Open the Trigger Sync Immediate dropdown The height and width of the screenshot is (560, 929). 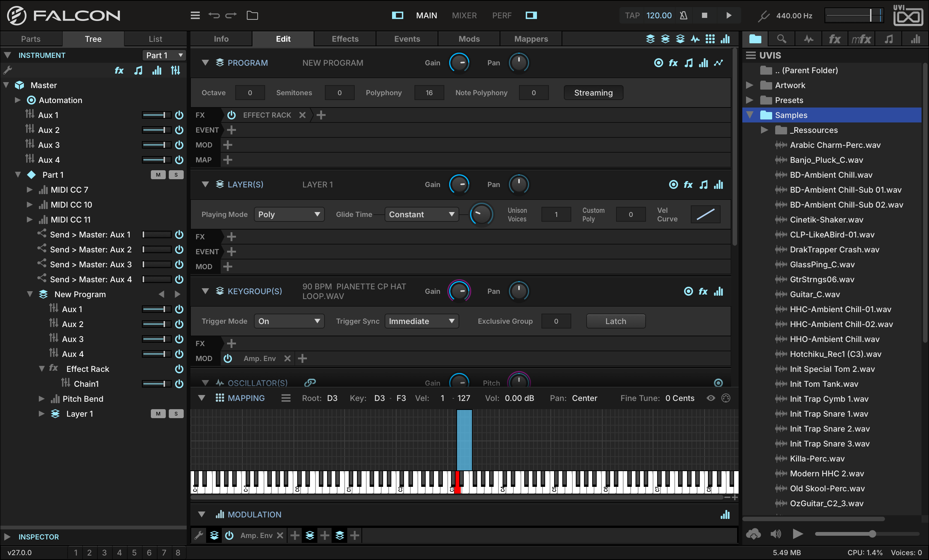pyautogui.click(x=422, y=321)
